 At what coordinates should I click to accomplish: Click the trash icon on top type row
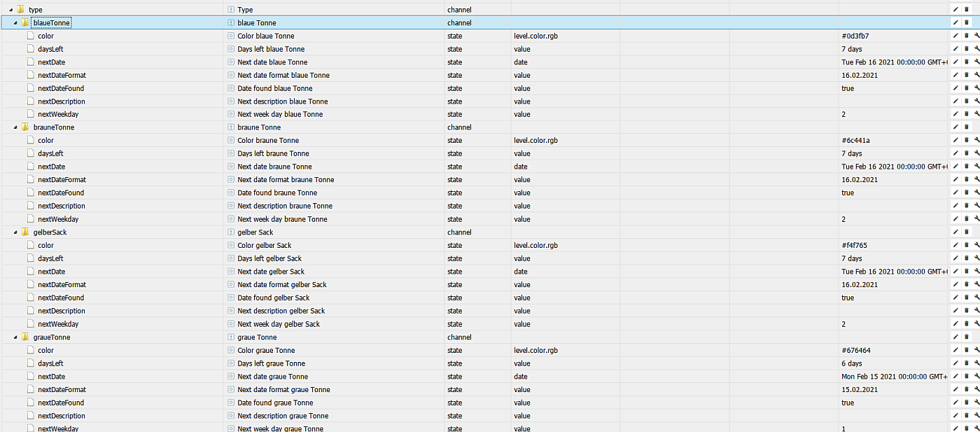coord(967,10)
